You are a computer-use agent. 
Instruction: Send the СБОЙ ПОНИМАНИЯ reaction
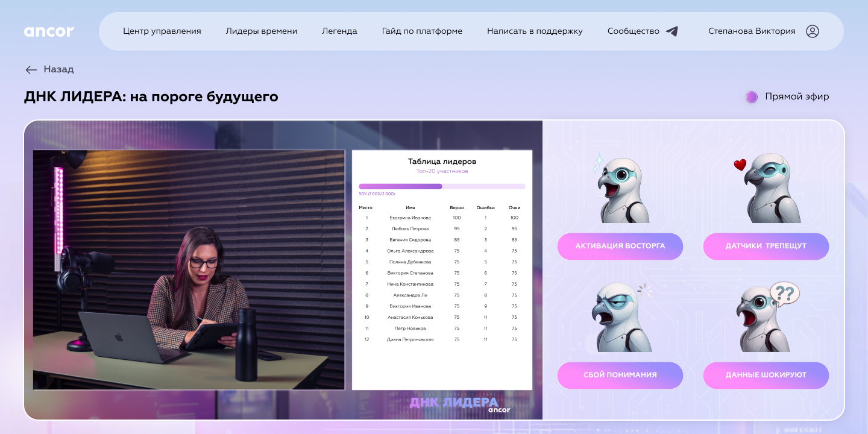tap(620, 375)
